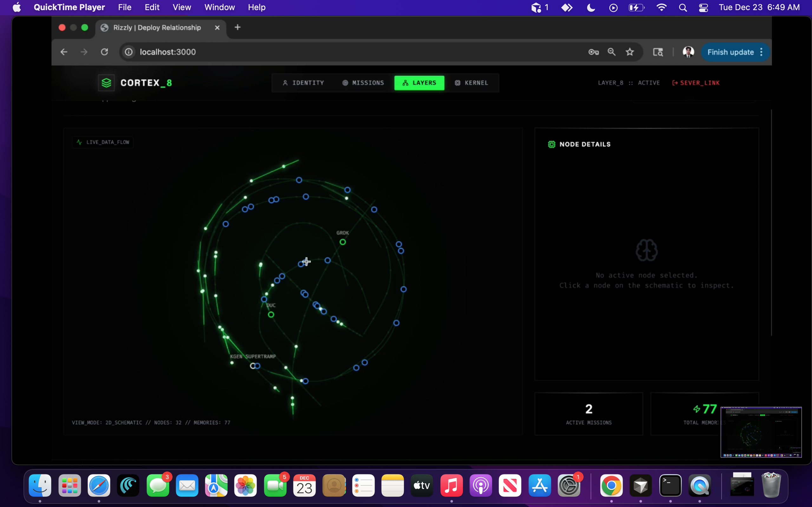
Task: Click the KGEN_SUPERTRAMP node
Action: 253,366
